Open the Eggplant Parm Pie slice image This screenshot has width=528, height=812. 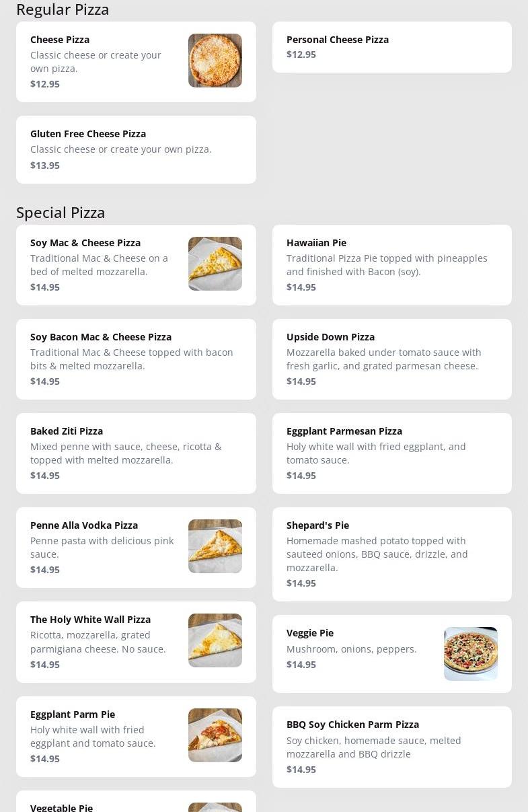[x=215, y=735]
